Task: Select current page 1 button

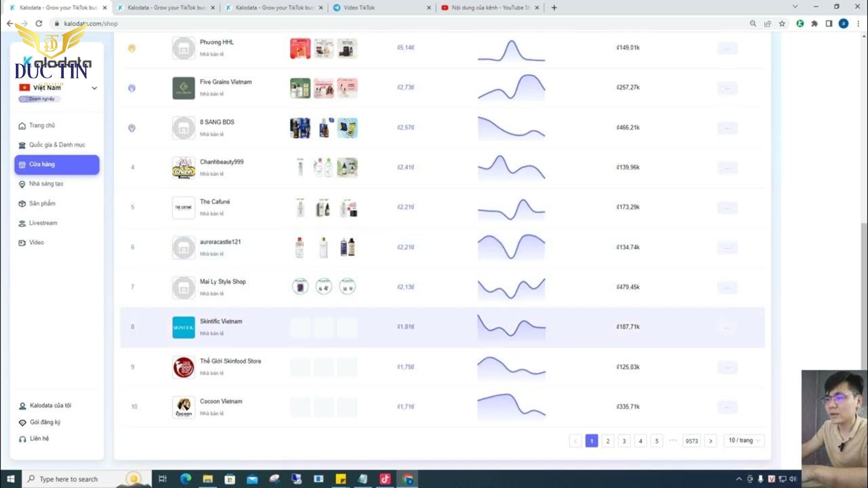Action: (592, 441)
